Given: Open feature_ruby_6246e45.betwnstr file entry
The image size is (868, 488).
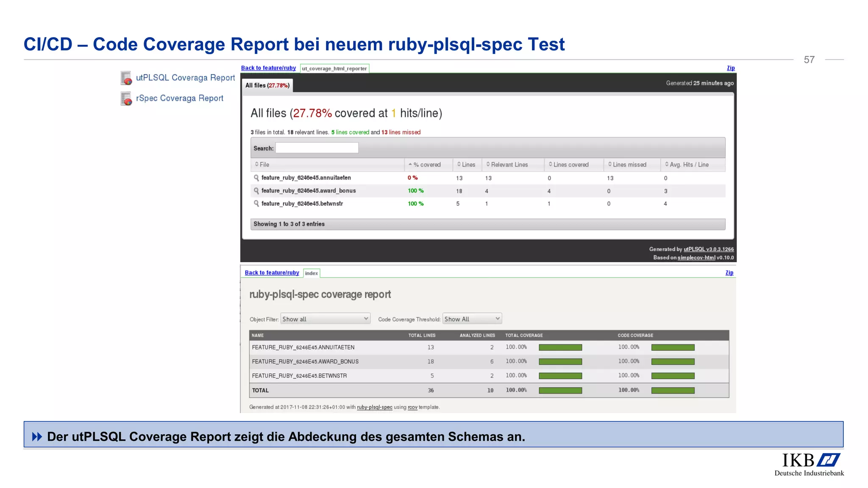Looking at the screenshot, I should [302, 204].
